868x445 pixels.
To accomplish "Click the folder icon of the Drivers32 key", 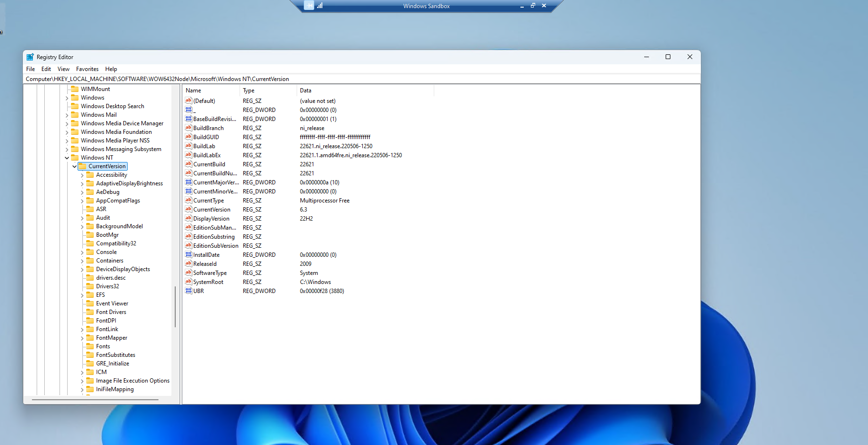I will click(x=90, y=286).
